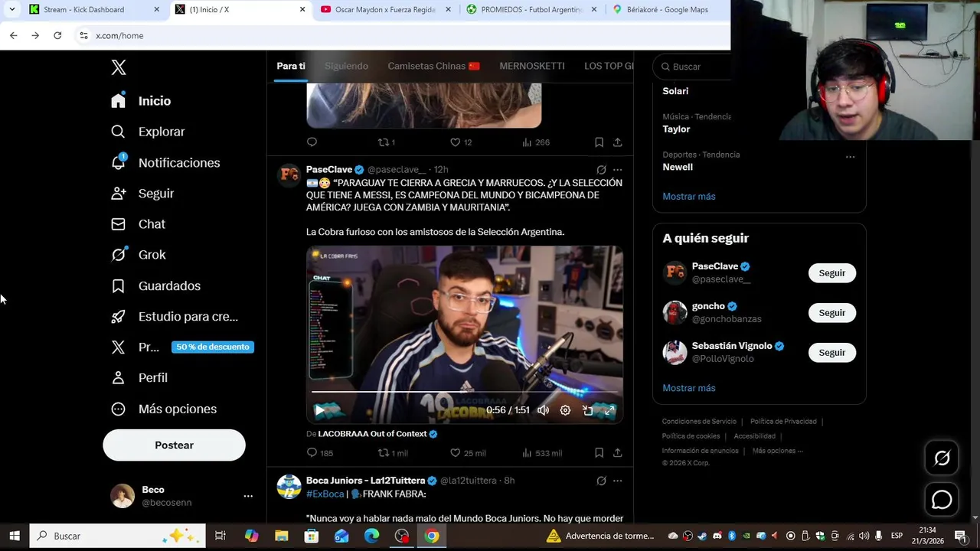The image size is (980, 551).
Task: Open more options for Newell trend
Action: (850, 157)
